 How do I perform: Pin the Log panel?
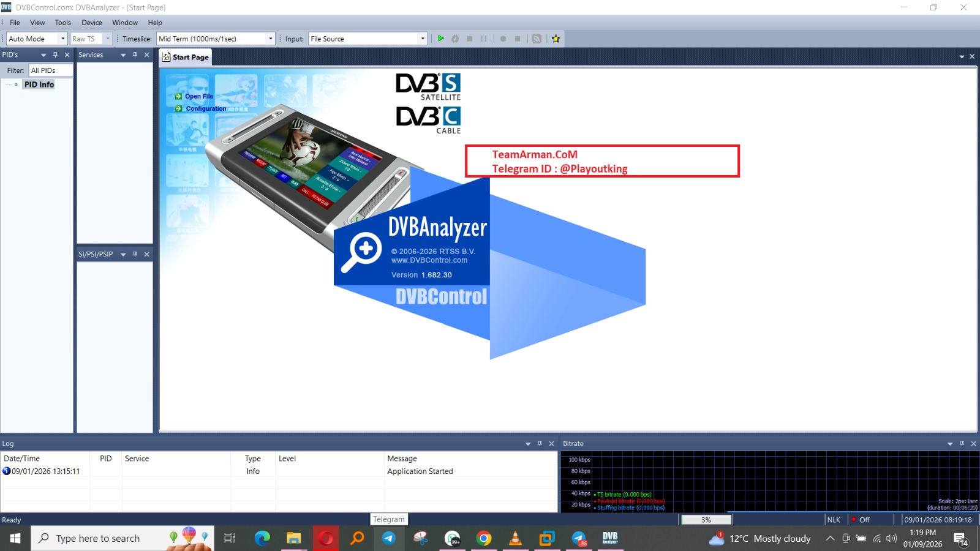[540, 444]
